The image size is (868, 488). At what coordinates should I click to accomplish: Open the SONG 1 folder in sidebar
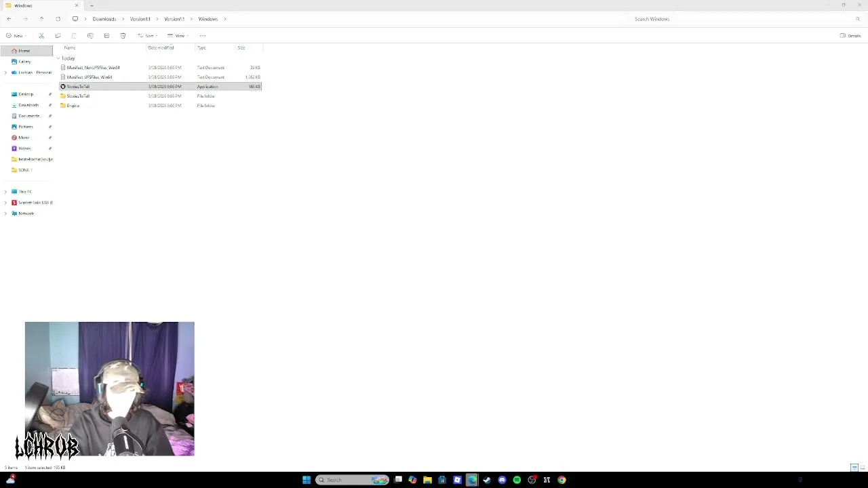[x=25, y=170]
